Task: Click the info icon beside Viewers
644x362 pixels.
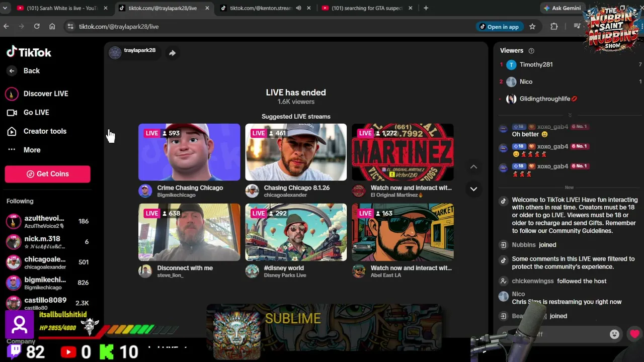Action: [x=531, y=51]
